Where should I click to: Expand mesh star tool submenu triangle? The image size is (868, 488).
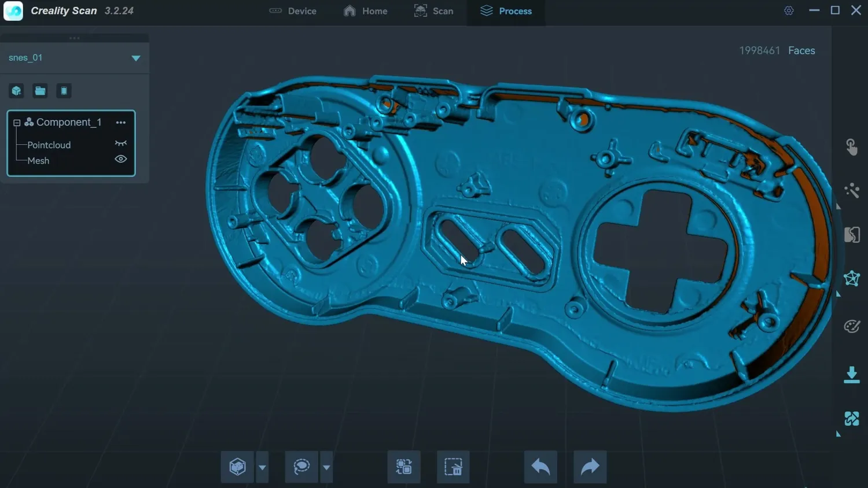[x=838, y=294]
